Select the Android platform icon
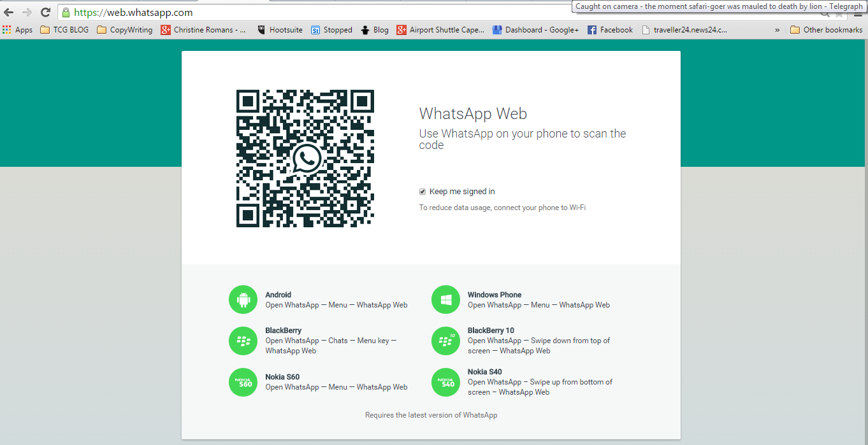This screenshot has height=445, width=868. pos(243,299)
